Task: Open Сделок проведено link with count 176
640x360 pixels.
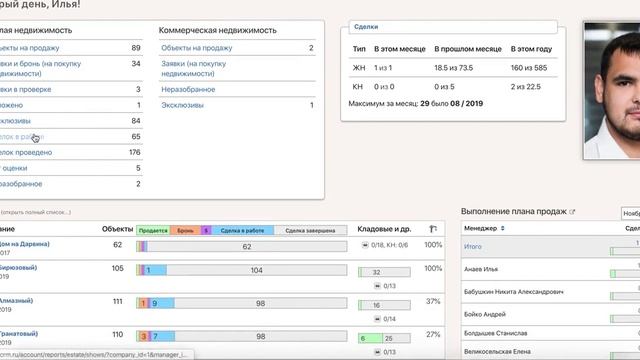Action: pyautogui.click(x=26, y=152)
